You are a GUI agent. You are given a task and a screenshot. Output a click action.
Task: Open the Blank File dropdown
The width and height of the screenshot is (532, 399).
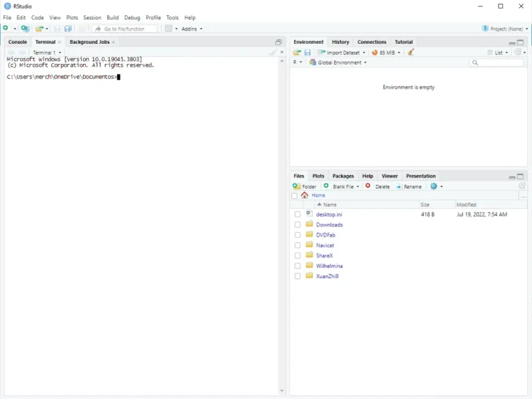[x=341, y=186]
